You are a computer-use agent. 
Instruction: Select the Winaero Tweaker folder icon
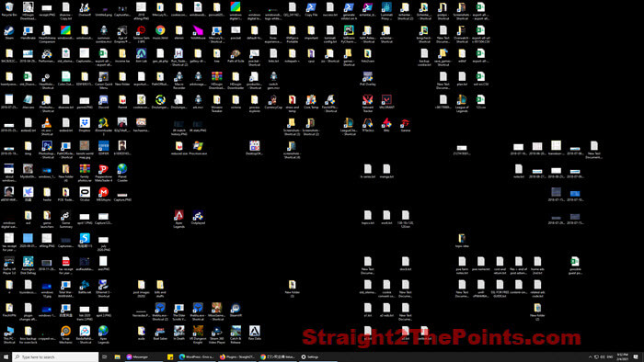click(x=217, y=104)
